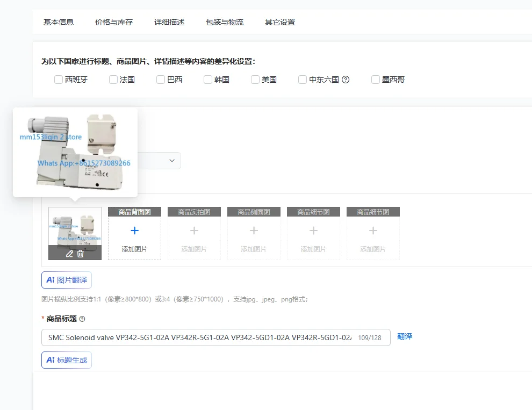Click the 109/128 character counter
The height and width of the screenshot is (410, 532).
coord(370,338)
